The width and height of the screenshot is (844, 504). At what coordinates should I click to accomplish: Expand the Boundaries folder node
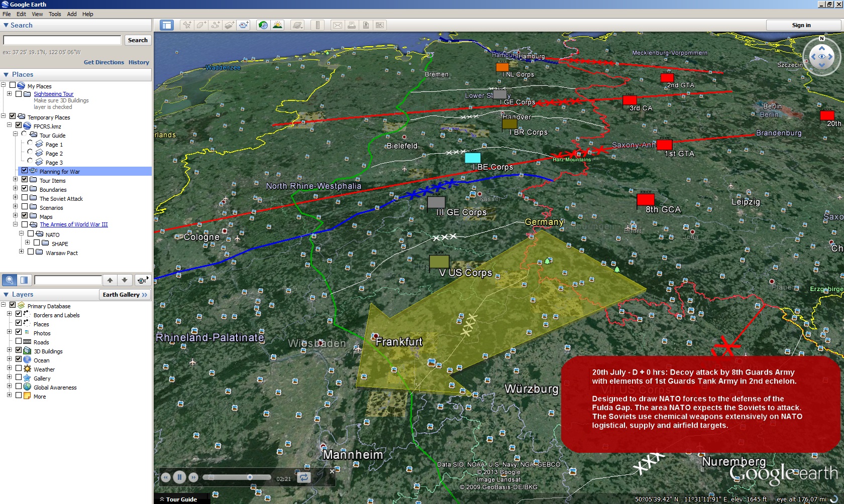(x=15, y=189)
